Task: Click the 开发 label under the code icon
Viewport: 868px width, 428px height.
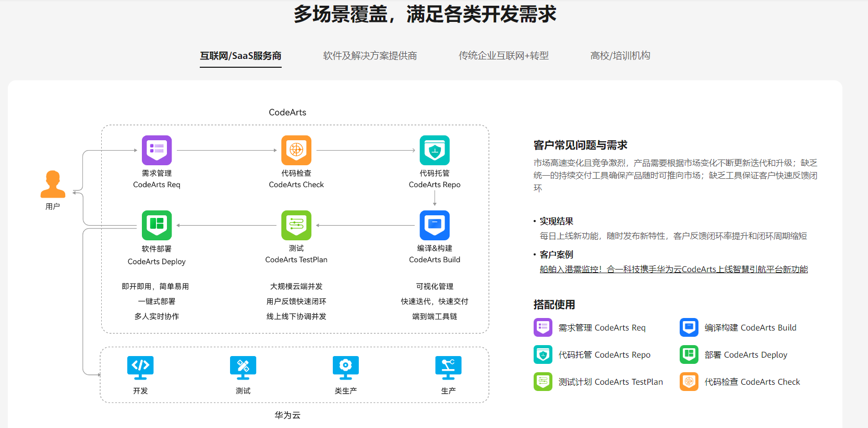Action: pyautogui.click(x=140, y=390)
